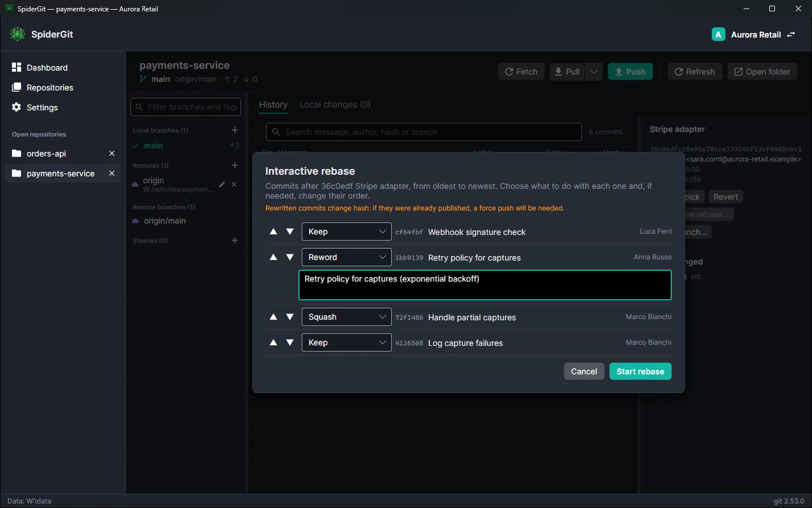The width and height of the screenshot is (812, 508).
Task: Move Retry policy for captures commit down
Action: pyautogui.click(x=290, y=257)
